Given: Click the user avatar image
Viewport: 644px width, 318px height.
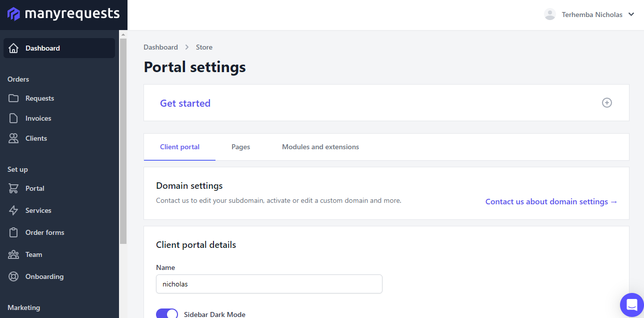Looking at the screenshot, I should [549, 14].
